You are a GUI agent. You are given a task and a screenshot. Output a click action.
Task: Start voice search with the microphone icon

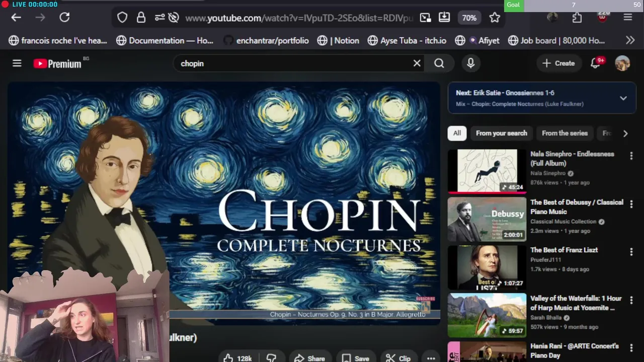pyautogui.click(x=471, y=63)
